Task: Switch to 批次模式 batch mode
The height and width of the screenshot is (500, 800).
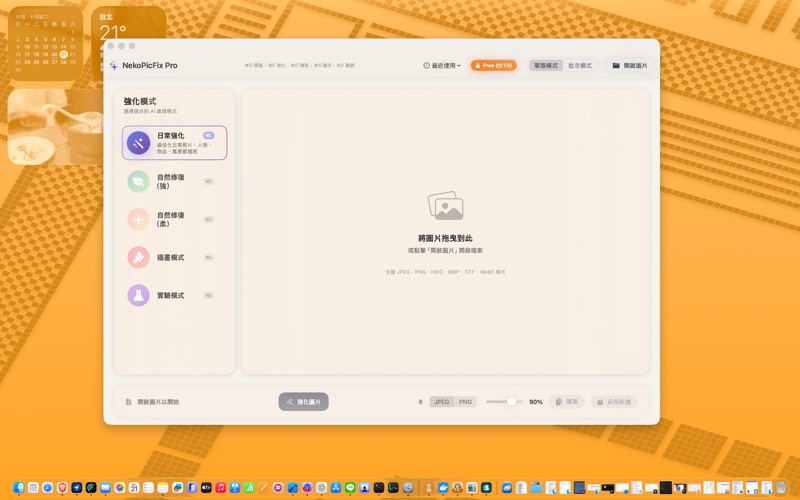Action: [x=580, y=65]
